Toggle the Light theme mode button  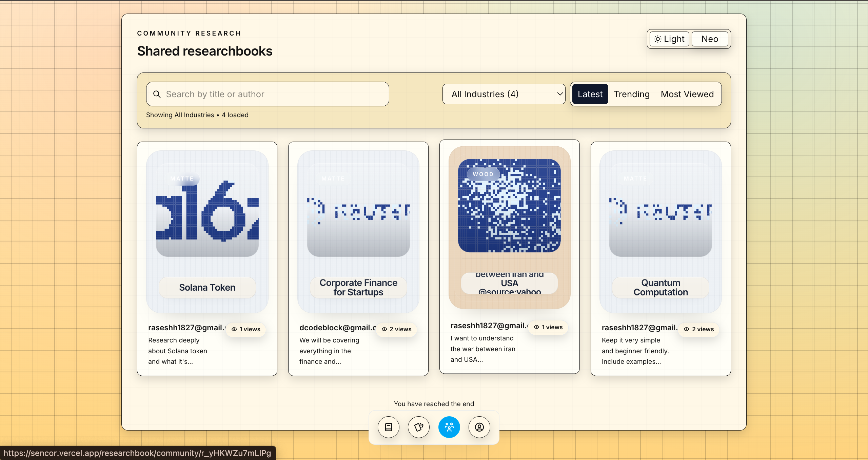[x=669, y=39]
